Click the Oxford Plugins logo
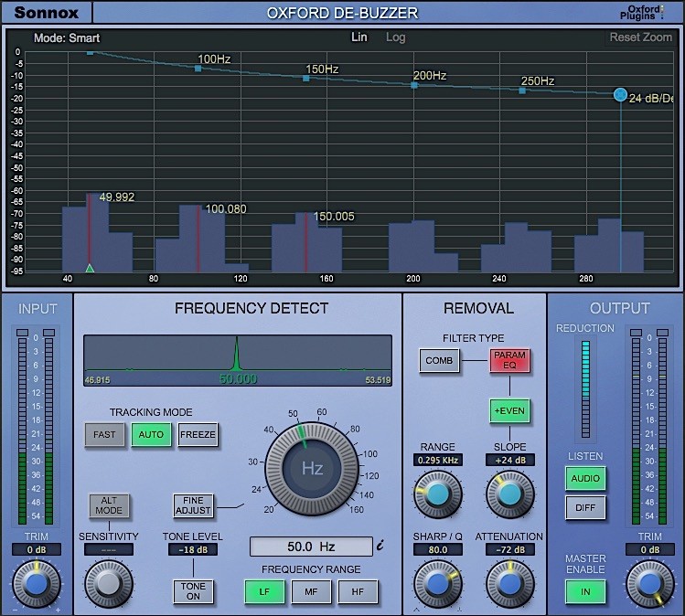 point(641,12)
